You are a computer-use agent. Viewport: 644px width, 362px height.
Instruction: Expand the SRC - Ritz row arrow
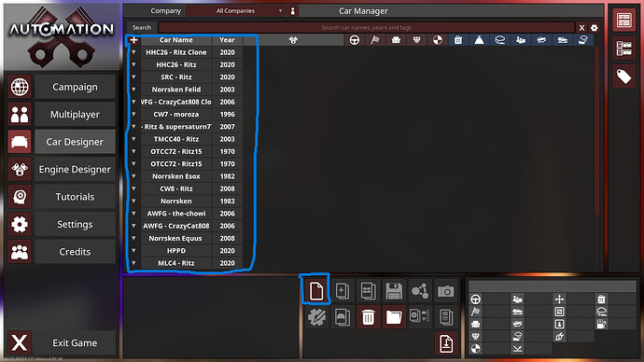133,77
